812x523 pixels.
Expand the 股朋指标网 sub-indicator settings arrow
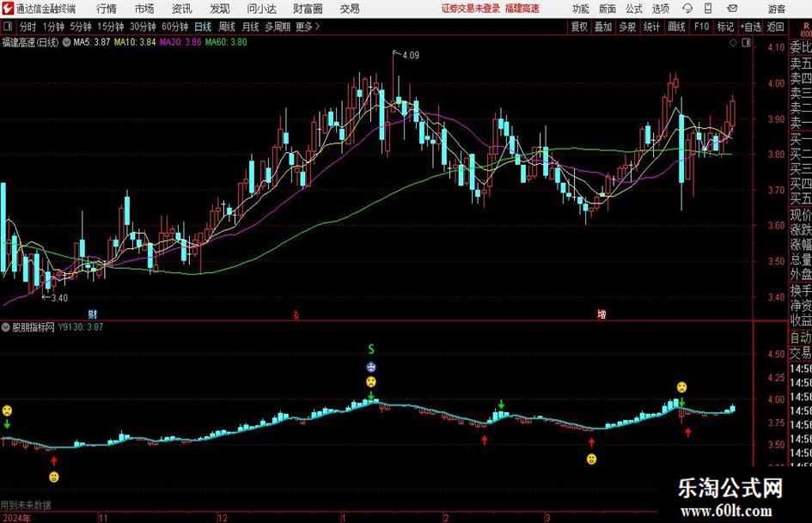tap(6, 327)
